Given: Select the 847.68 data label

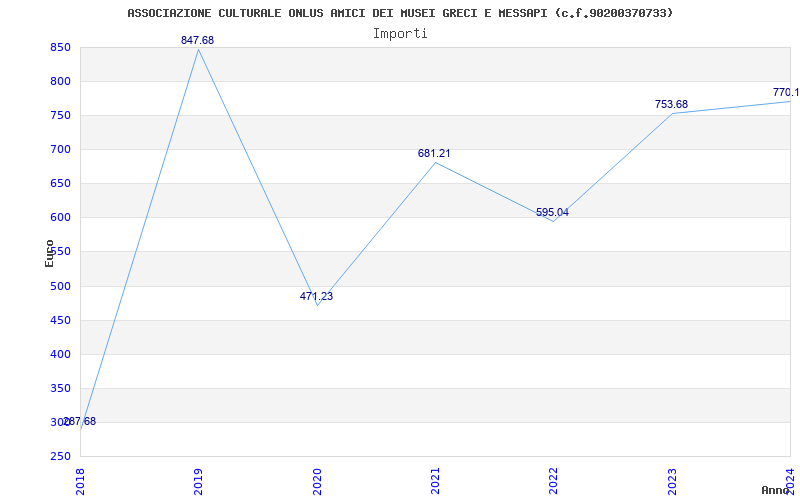Looking at the screenshot, I should pyautogui.click(x=197, y=40).
